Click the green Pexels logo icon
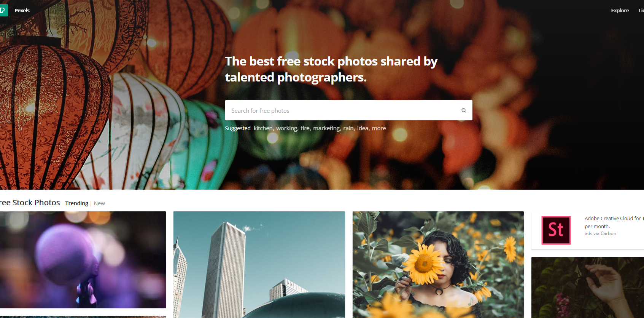 [3, 10]
